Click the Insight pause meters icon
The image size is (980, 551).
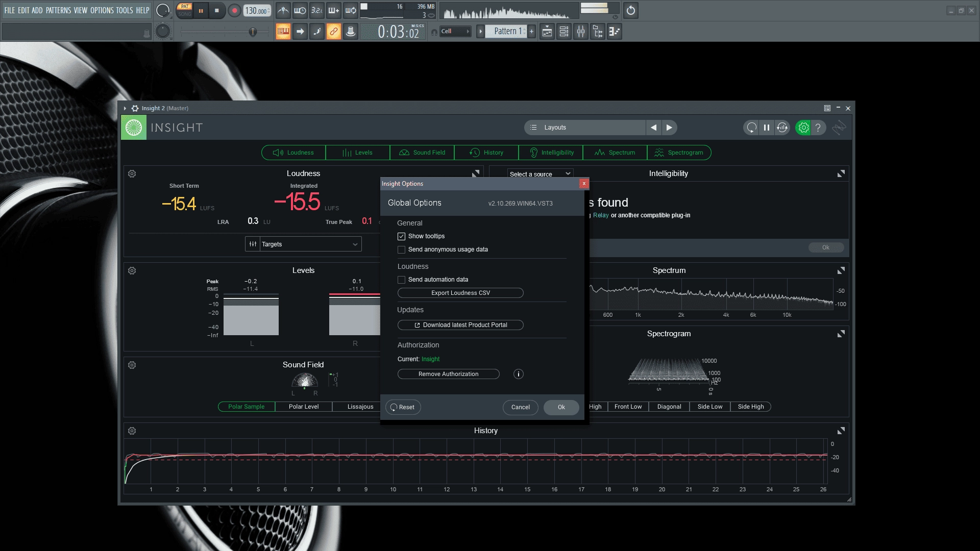767,128
